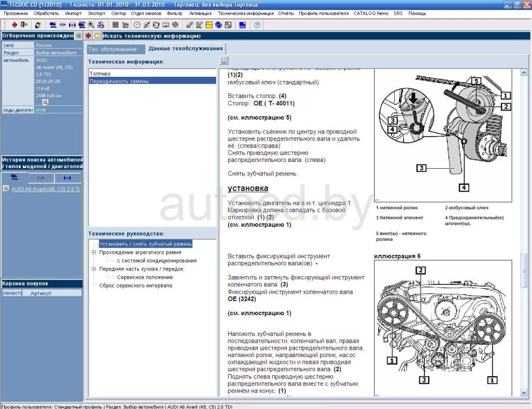This screenshot has width=532, height=409.
Task: Click the Выбор автомобиля value in Раздел row
Action: 56,53
